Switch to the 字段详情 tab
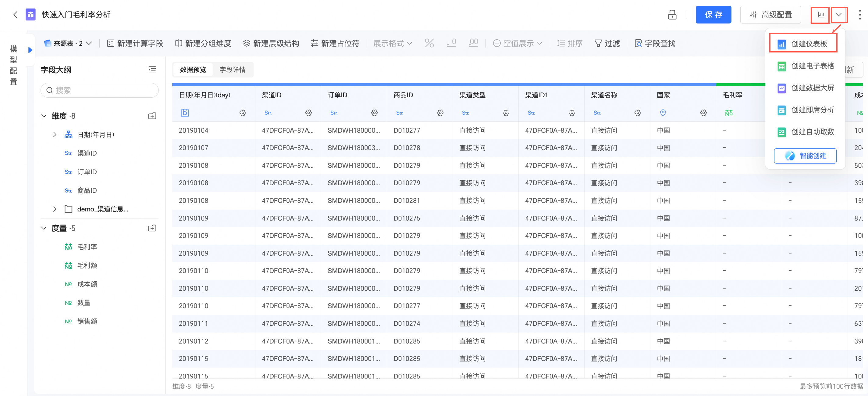The image size is (868, 396). click(x=232, y=70)
